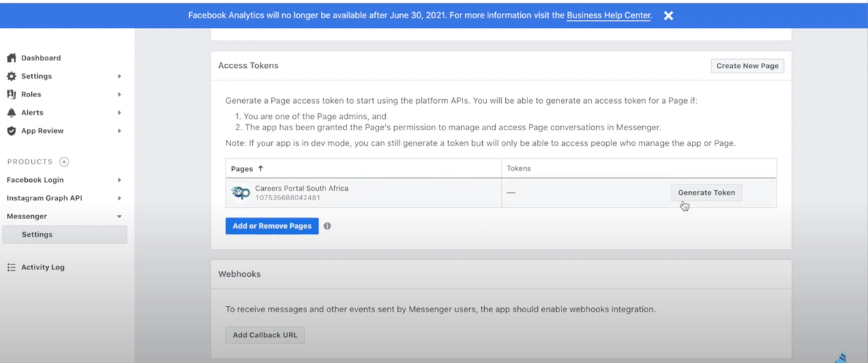This screenshot has height=363, width=868.
Task: Click Generate Token button
Action: click(707, 193)
